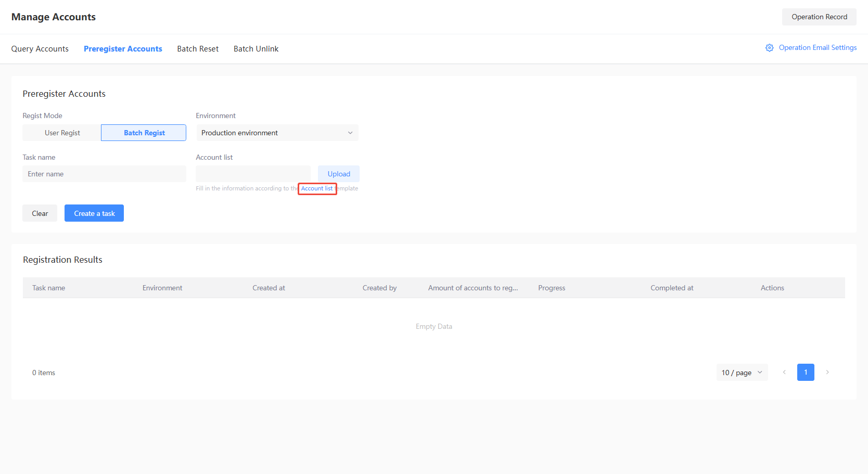Click the Progress column header
Screen dimensions: 868x474
pyautogui.click(x=552, y=288)
